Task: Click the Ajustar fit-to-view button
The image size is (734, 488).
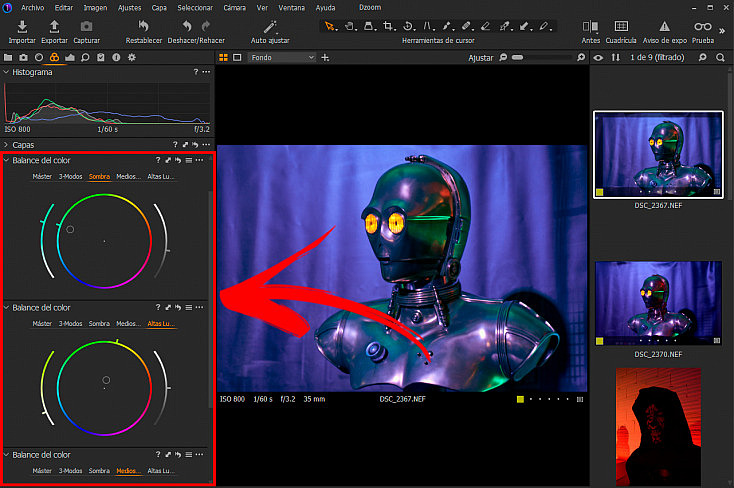Action: [x=481, y=58]
